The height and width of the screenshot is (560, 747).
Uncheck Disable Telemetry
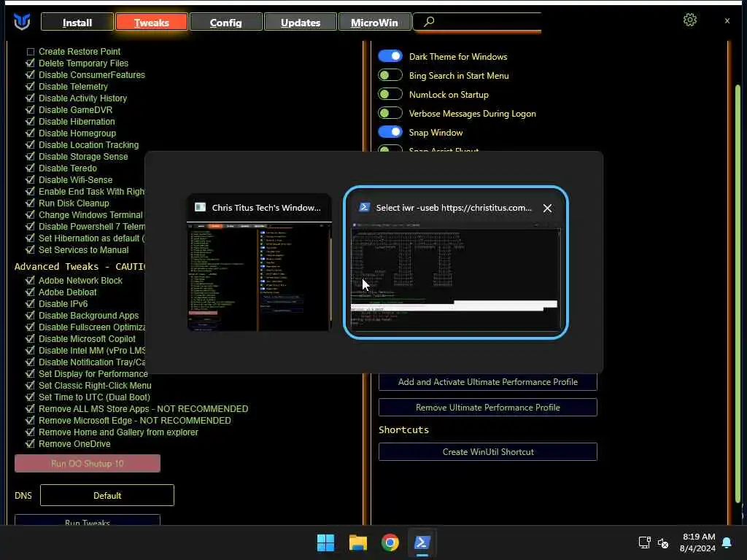(x=31, y=86)
